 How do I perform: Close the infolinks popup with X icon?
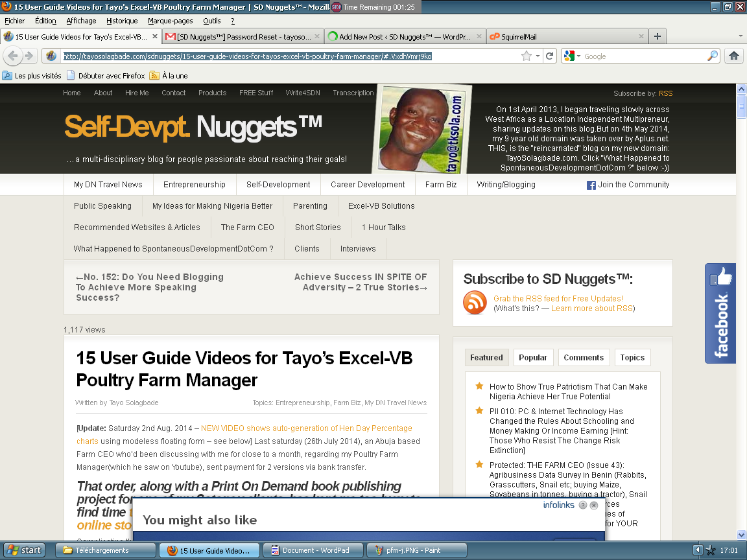pyautogui.click(x=593, y=506)
